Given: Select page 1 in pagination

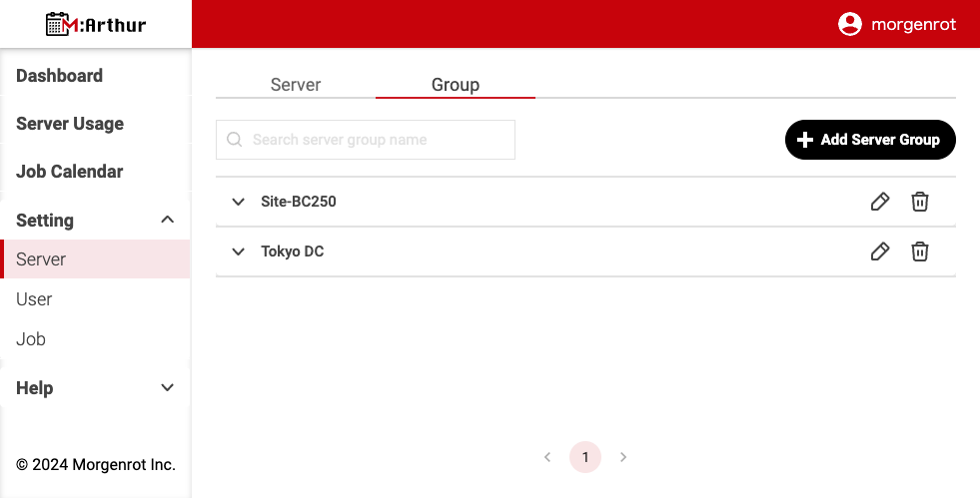Looking at the screenshot, I should (585, 457).
